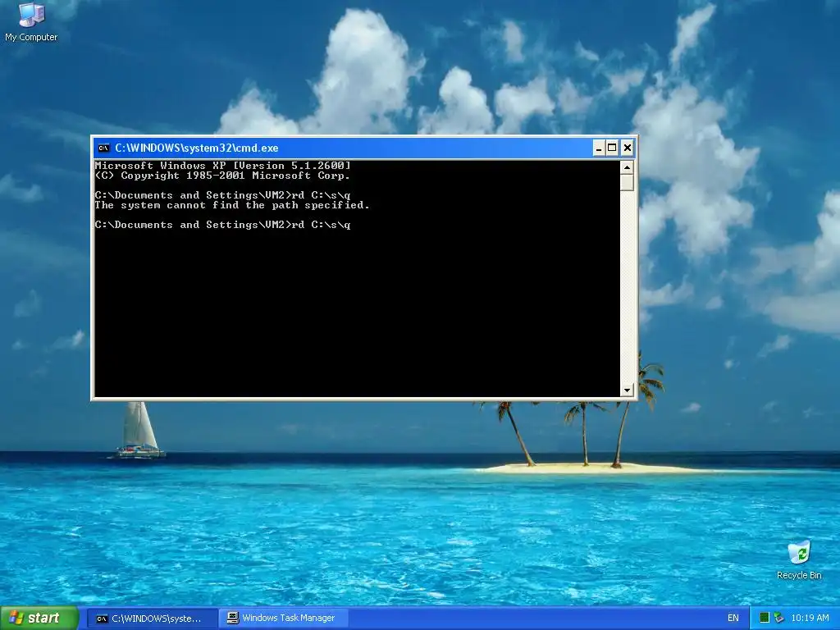Click 'The system cannot find the path specified.' text

pos(232,205)
